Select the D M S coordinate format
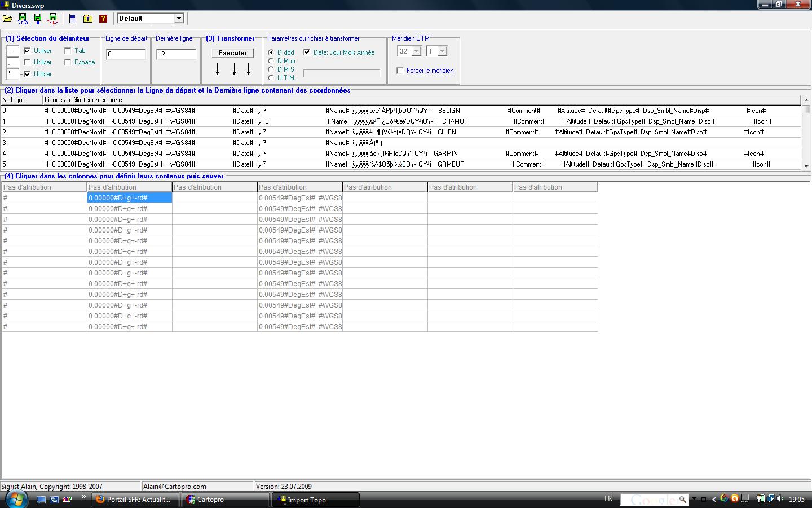Viewport: 812px width, 508px height. [271, 69]
